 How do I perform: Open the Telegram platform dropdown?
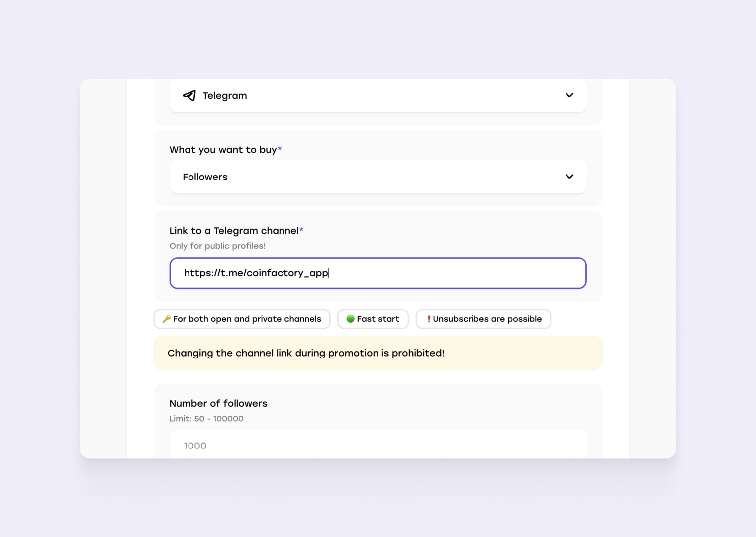click(378, 95)
